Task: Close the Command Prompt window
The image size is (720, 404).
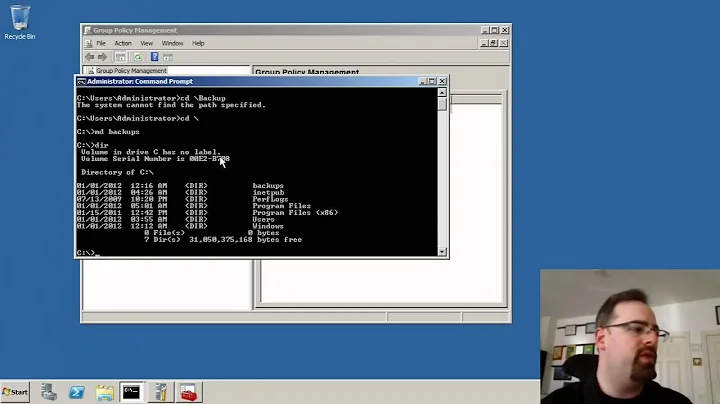Action: point(442,81)
